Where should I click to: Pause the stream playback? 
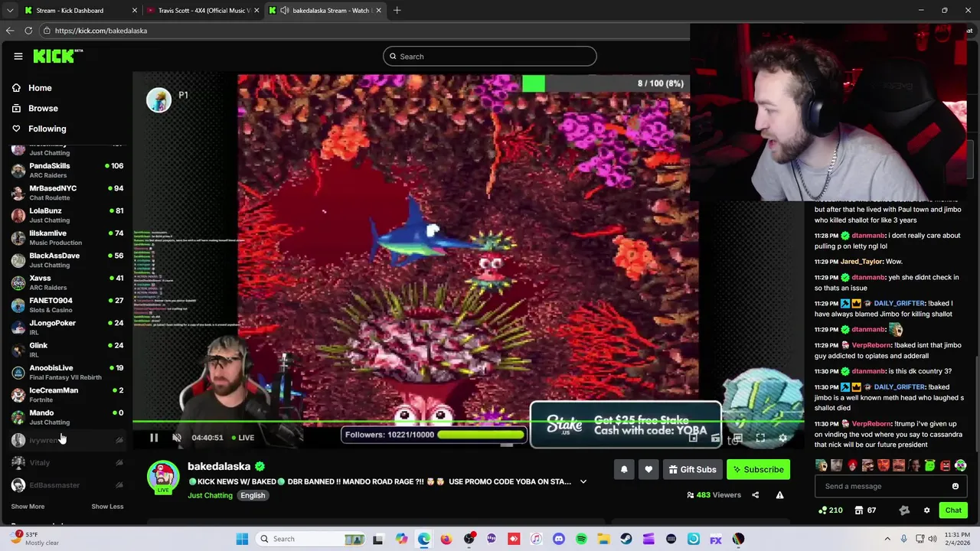point(154,438)
